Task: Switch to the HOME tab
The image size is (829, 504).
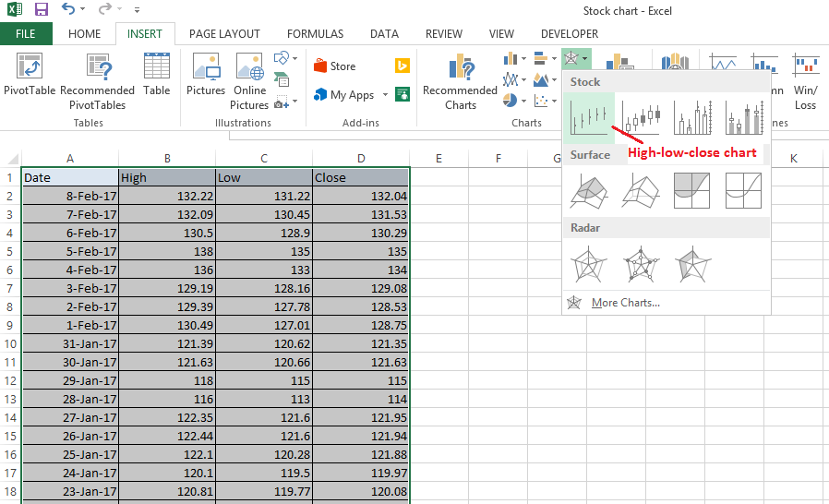Action: coord(84,34)
